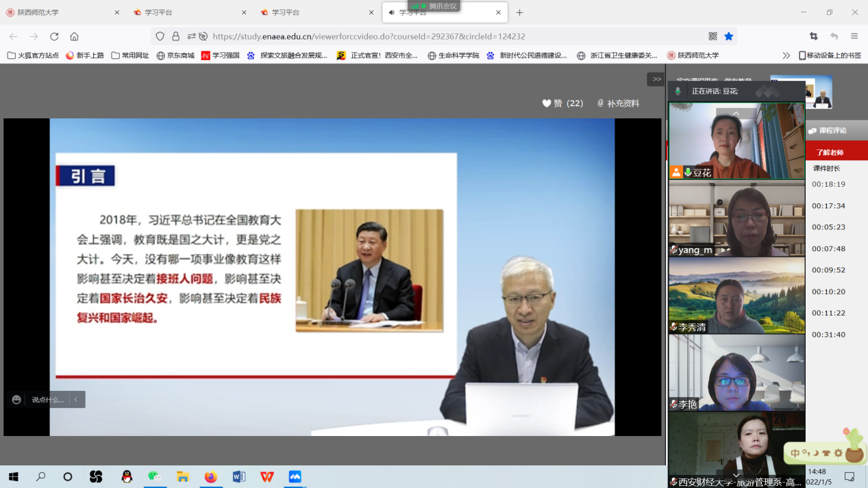Go back to the previous browser page
Screen dimensions: 868x488
(x=14, y=36)
